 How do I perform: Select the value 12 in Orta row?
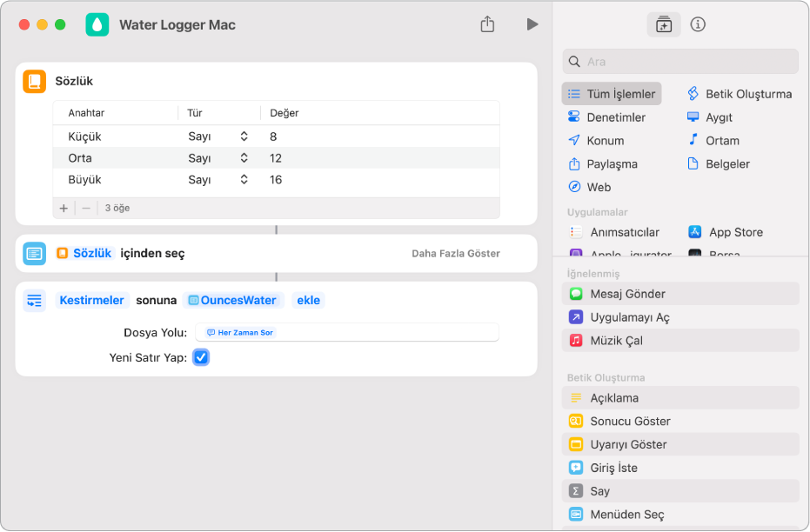click(275, 158)
